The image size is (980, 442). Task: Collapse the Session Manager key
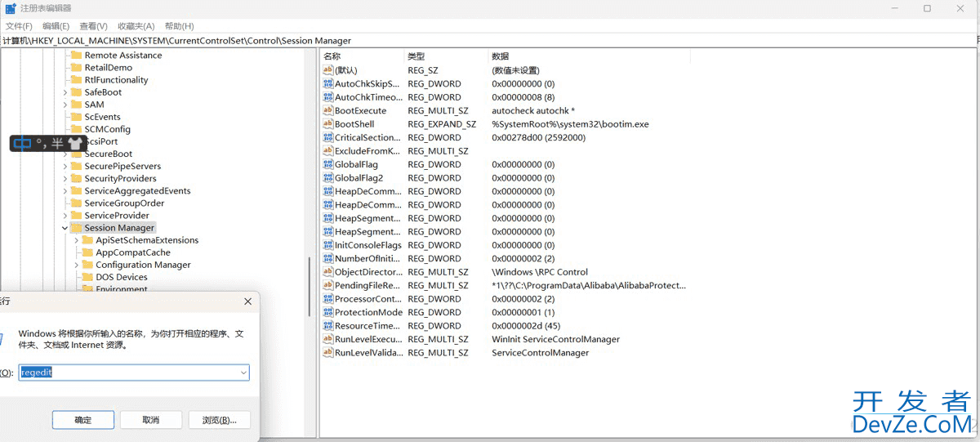(65, 228)
